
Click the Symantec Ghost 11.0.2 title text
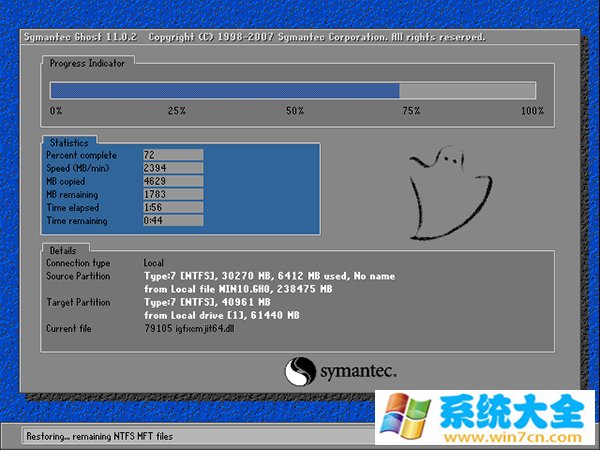(80, 37)
